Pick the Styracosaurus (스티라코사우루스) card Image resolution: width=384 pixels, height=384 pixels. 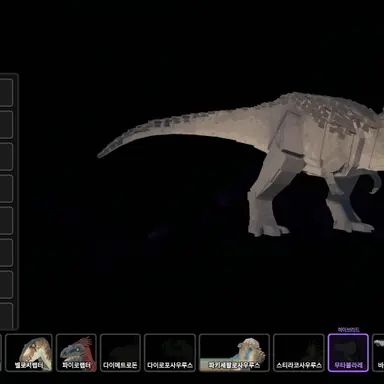pos(299,353)
